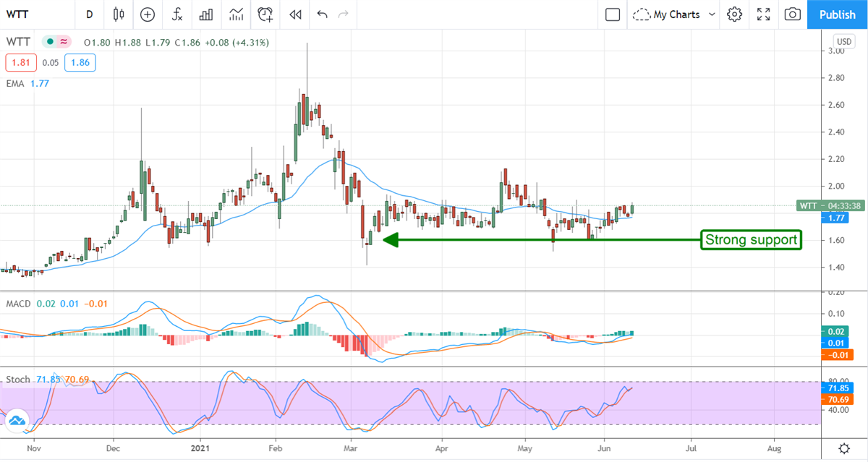Click the 1.86 buy price button
Viewport: 868px width, 462px height.
pos(80,63)
